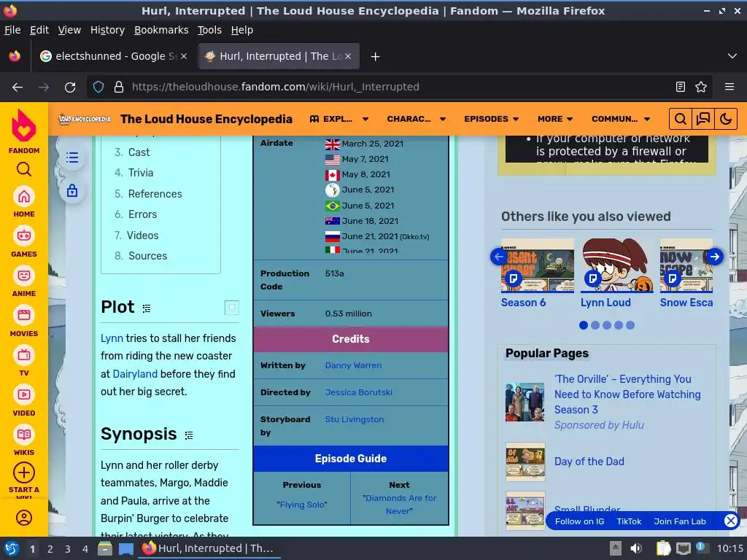Bookmark this page with the star
747x560 pixels.
point(701,87)
